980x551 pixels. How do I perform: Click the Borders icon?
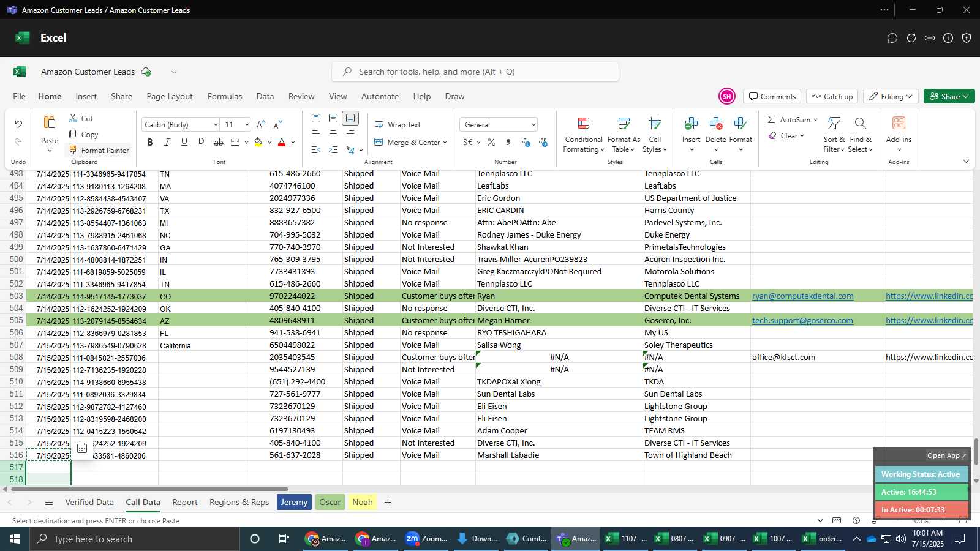click(x=235, y=142)
